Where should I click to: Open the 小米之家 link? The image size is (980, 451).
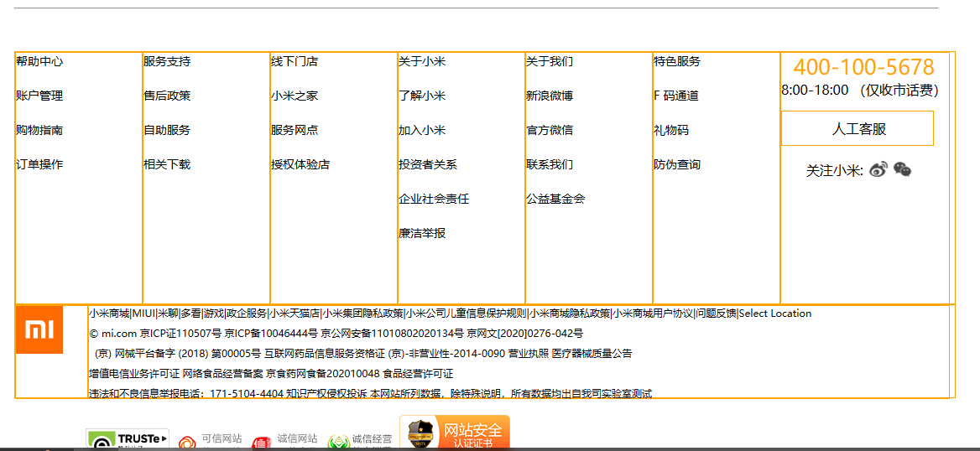295,96
